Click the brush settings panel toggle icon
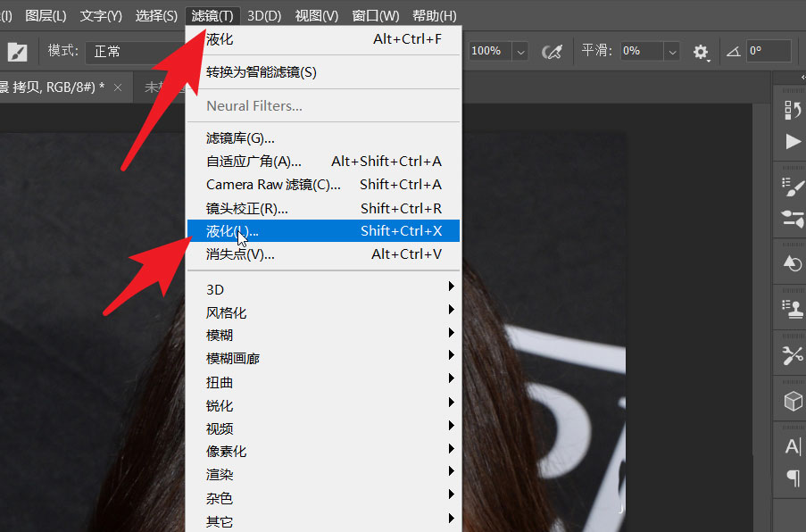806x532 pixels. pos(17,52)
